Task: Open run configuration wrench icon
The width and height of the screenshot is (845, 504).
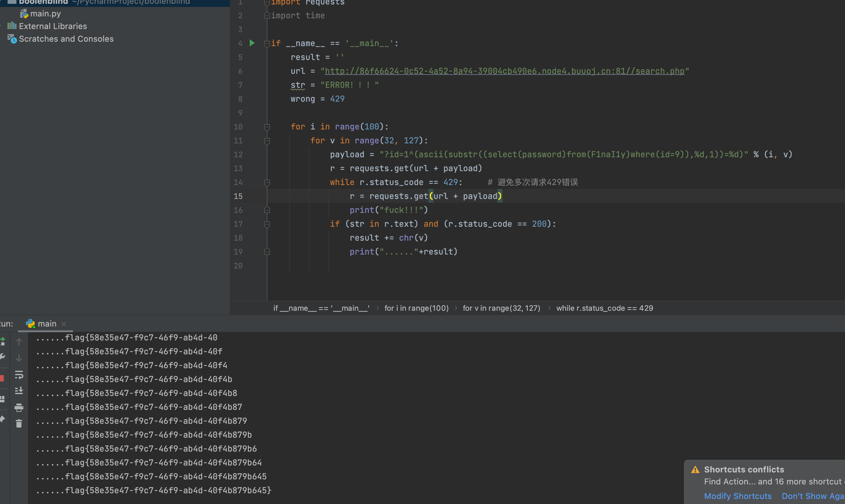Action: (x=3, y=356)
